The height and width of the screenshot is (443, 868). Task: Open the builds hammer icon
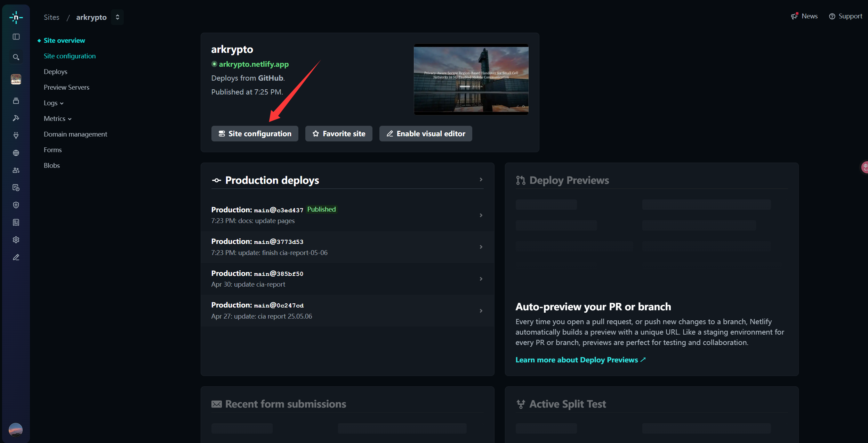click(16, 118)
